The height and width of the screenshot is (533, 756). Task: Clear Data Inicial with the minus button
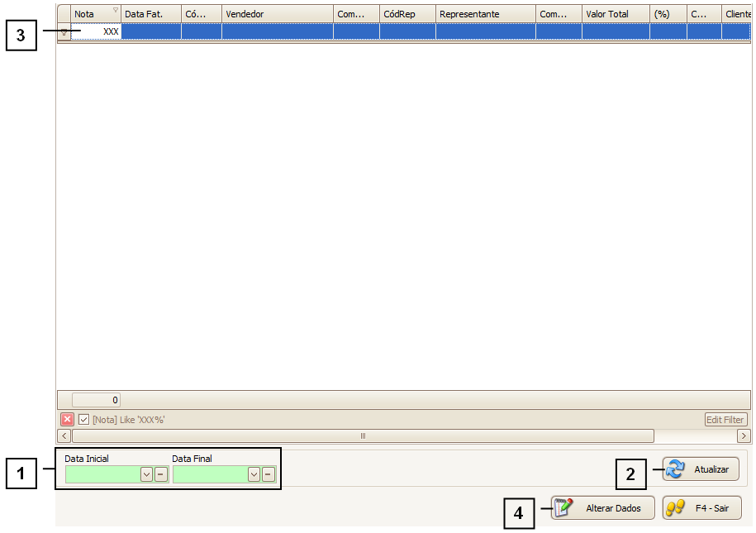pos(161,474)
